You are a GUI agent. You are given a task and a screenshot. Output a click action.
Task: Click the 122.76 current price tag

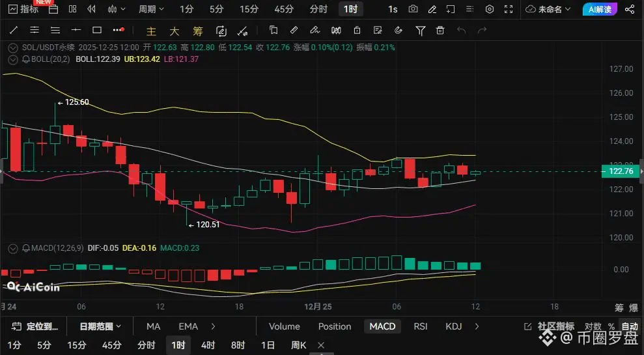620,171
